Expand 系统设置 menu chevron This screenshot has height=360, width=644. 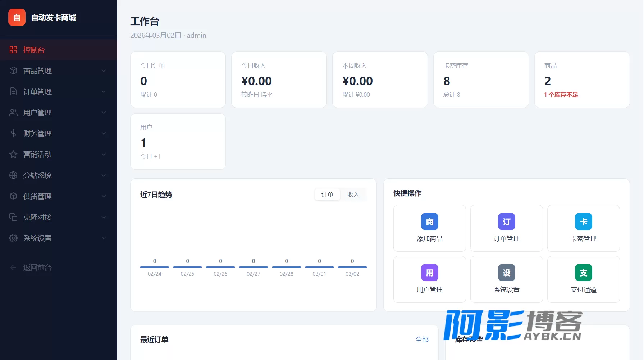[104, 238]
